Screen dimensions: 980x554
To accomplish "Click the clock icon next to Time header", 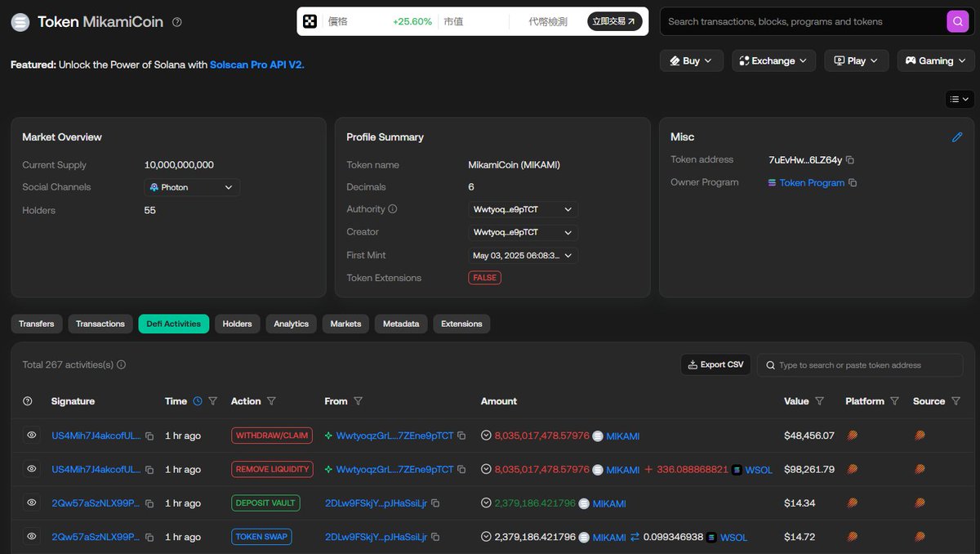I will (x=197, y=401).
